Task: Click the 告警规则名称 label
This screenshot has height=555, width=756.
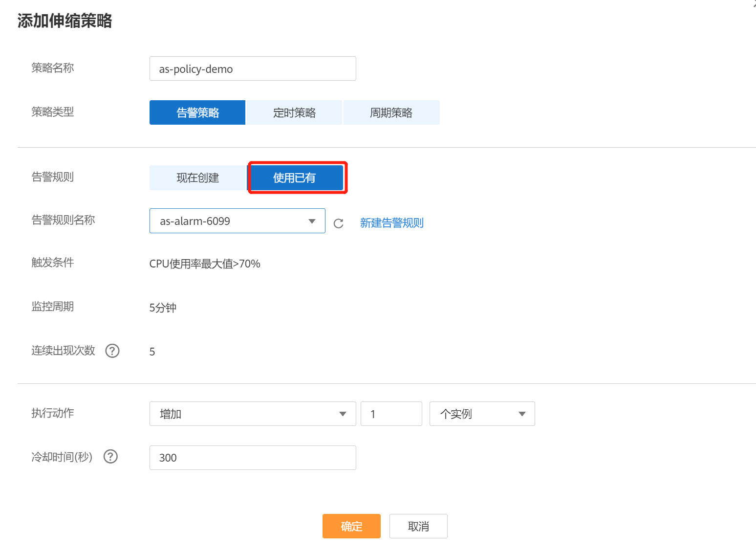Action: click(64, 220)
